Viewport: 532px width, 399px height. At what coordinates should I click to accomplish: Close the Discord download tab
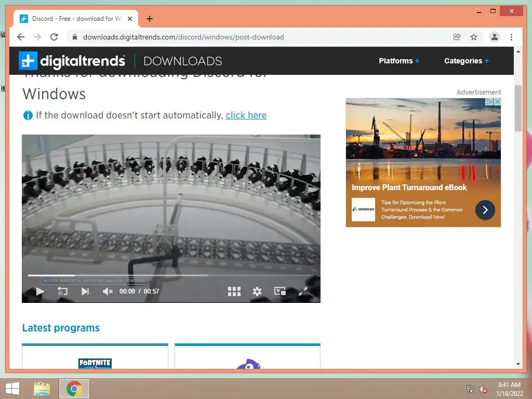coord(129,19)
